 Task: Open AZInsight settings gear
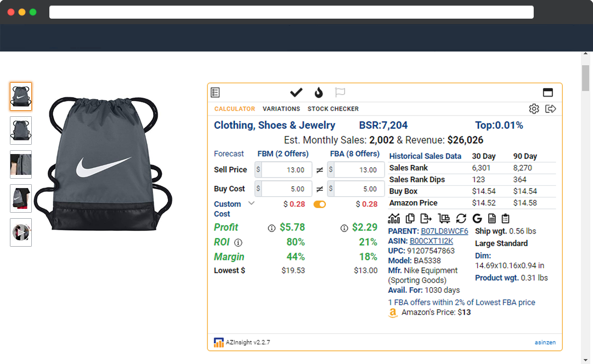point(534,109)
